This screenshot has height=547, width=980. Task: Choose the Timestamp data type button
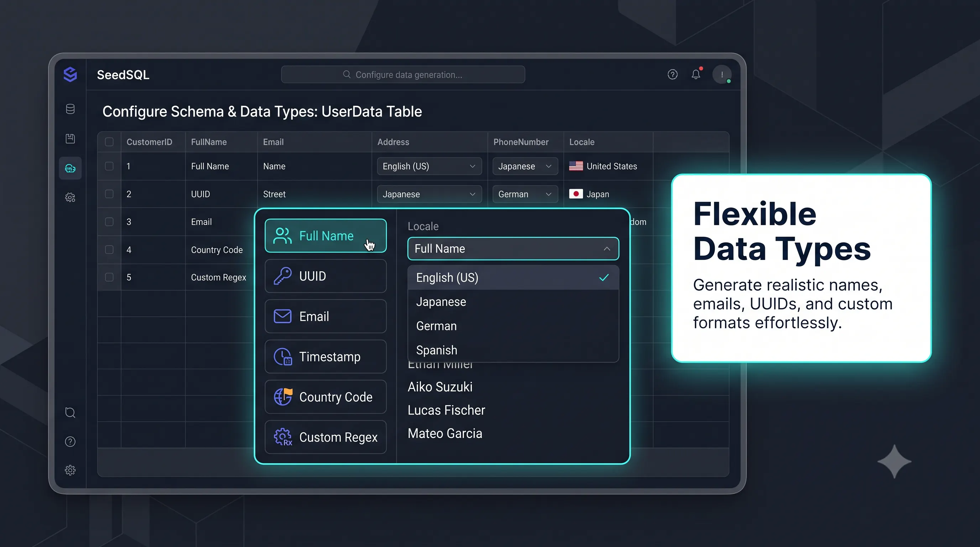(325, 356)
